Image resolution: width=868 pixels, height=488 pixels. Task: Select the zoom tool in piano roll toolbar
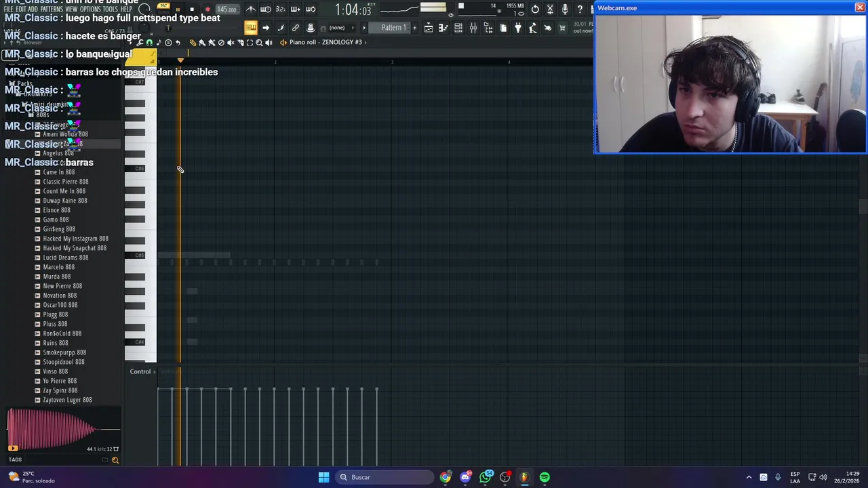pyautogui.click(x=258, y=42)
